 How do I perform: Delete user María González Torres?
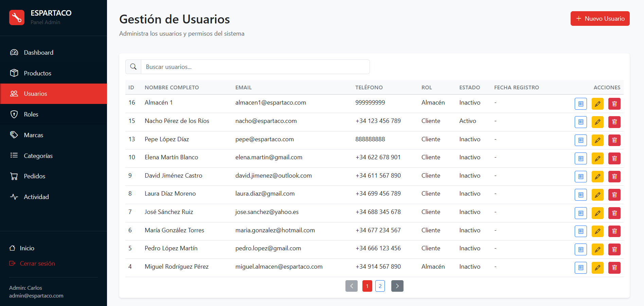[614, 231]
